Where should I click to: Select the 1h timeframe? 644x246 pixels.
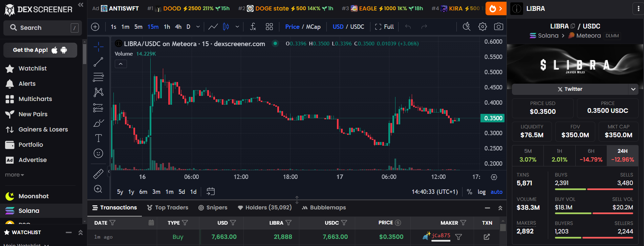(167, 27)
